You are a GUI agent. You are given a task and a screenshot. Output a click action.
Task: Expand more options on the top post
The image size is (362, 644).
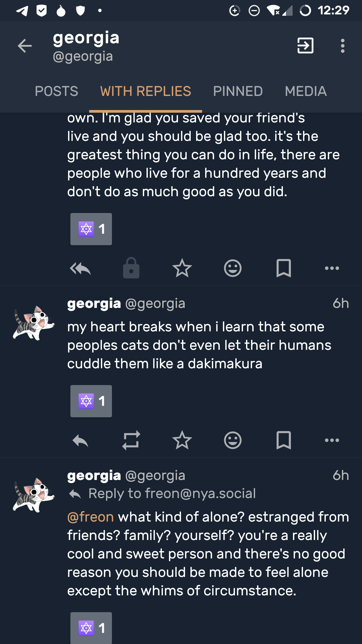[x=332, y=268]
